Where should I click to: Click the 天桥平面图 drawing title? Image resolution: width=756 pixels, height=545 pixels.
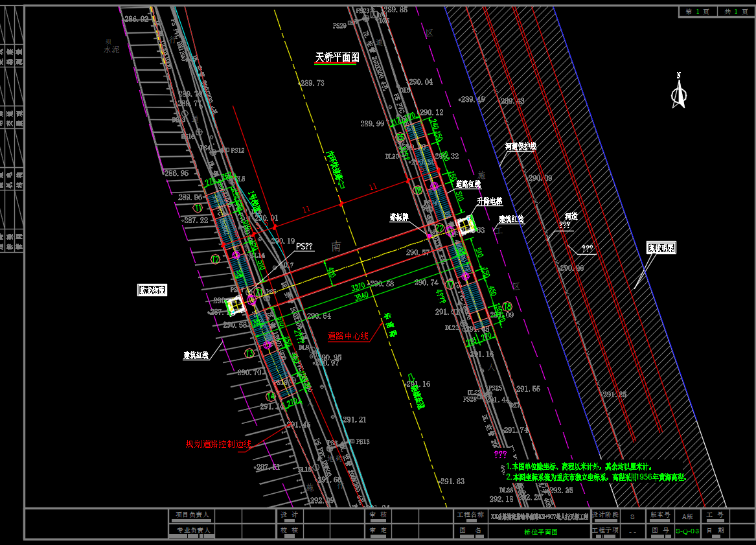[337, 58]
